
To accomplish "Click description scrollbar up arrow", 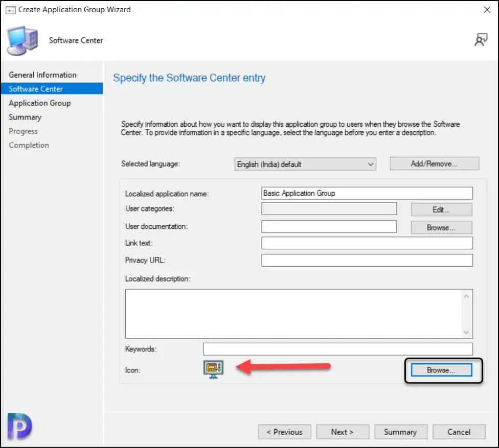I will [466, 296].
